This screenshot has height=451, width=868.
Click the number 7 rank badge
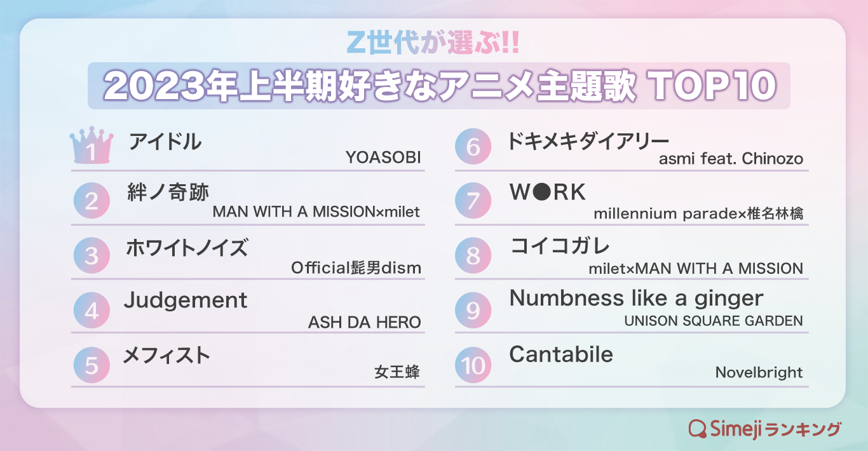473,201
